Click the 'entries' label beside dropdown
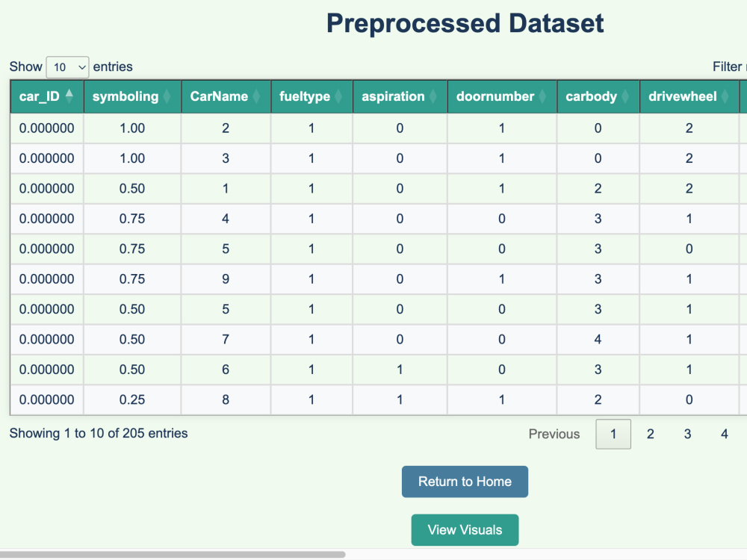 pos(113,66)
